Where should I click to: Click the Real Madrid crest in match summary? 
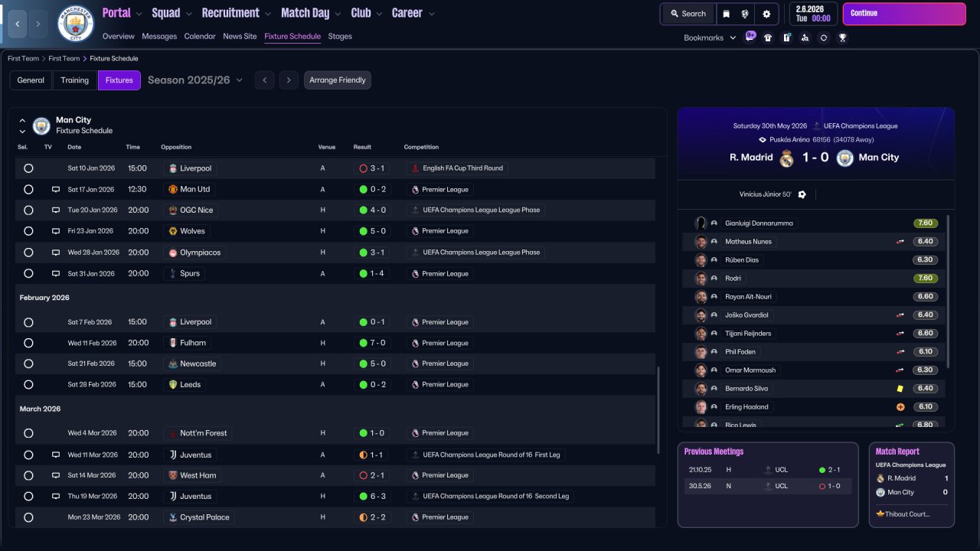[786, 158]
